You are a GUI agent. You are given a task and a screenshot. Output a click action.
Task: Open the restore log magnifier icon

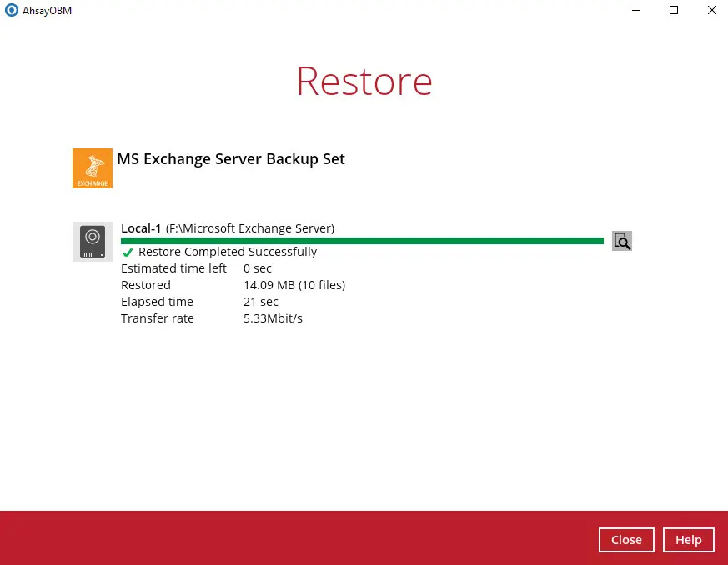(x=621, y=241)
